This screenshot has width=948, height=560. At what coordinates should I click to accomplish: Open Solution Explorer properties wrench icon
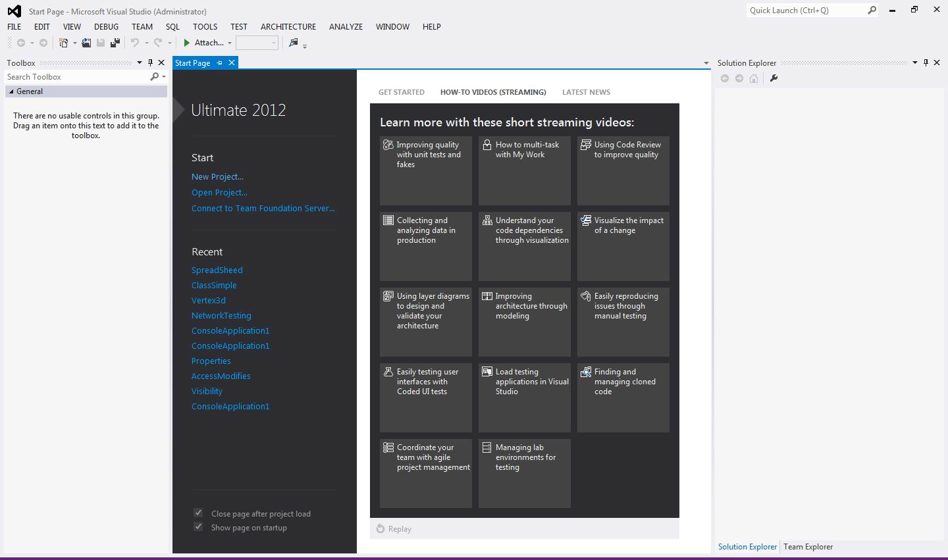pyautogui.click(x=774, y=78)
